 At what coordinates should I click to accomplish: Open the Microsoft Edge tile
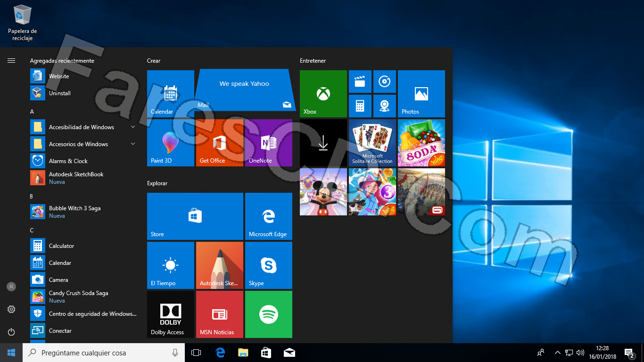pyautogui.click(x=268, y=216)
